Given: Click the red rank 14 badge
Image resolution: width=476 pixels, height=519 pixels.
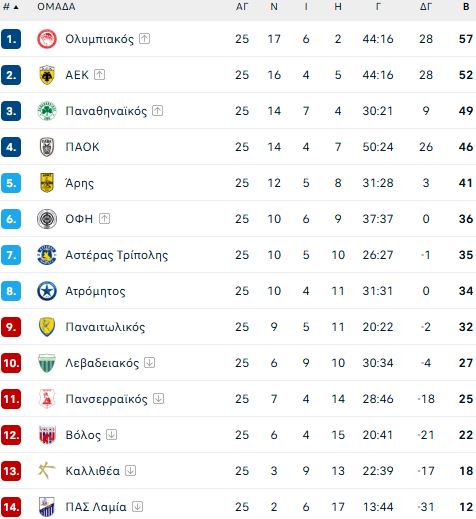Looking at the screenshot, I should 11,507.
